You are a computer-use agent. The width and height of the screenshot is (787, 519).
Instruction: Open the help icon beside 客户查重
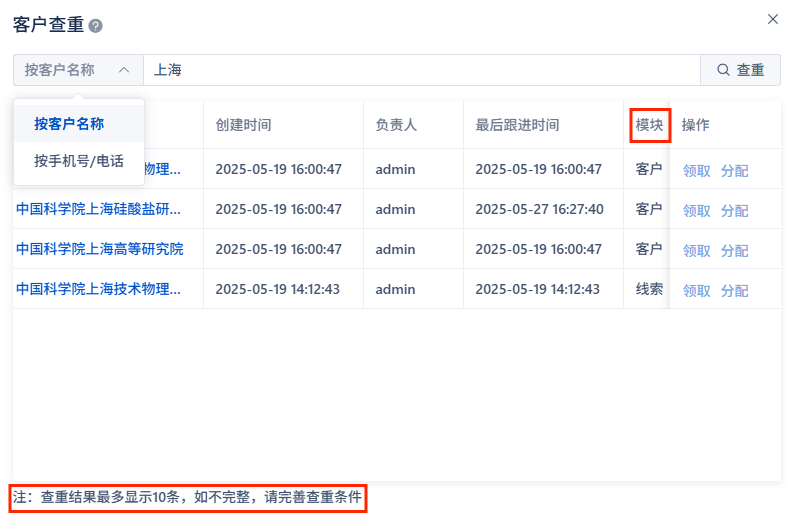pyautogui.click(x=95, y=26)
